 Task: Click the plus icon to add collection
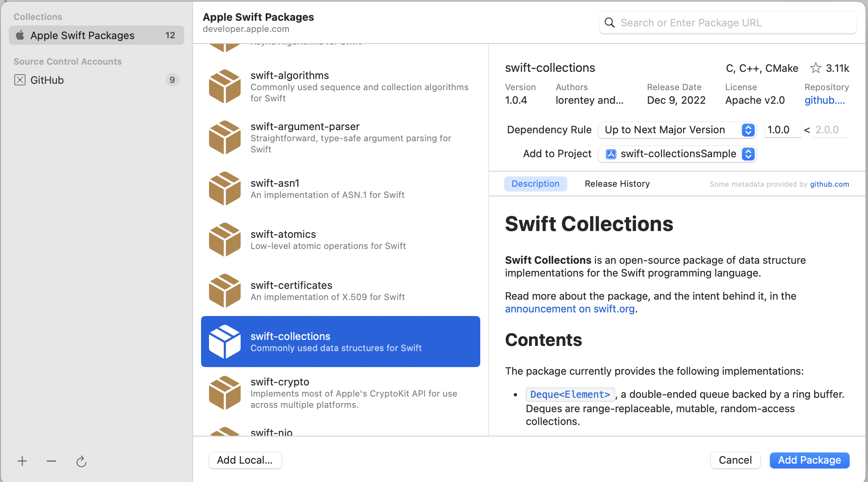(22, 461)
